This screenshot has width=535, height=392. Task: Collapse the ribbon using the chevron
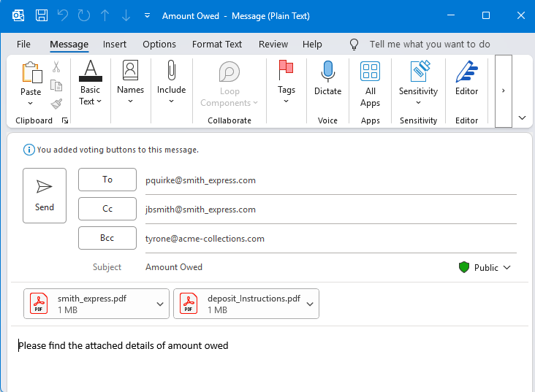pyautogui.click(x=522, y=118)
